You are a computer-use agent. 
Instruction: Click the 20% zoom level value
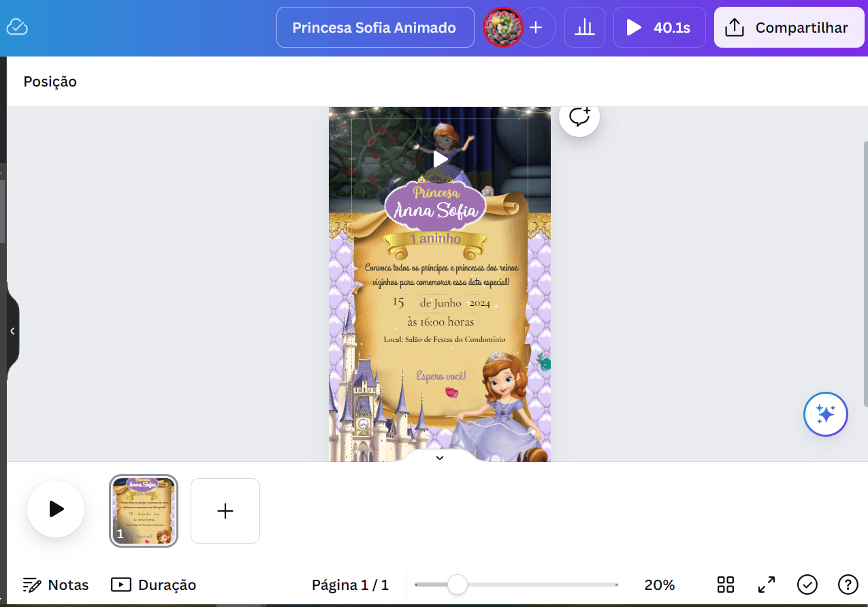tap(660, 585)
